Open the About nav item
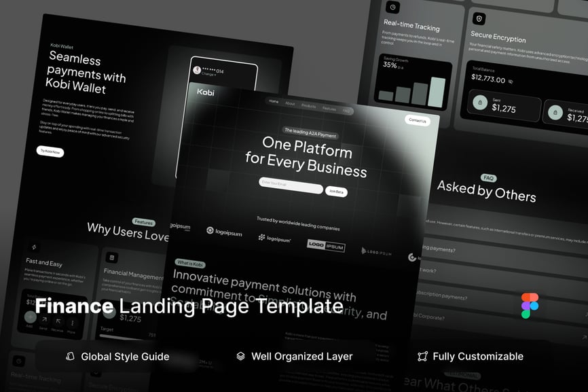Viewport: 588px width, 392px height. pos(290,104)
